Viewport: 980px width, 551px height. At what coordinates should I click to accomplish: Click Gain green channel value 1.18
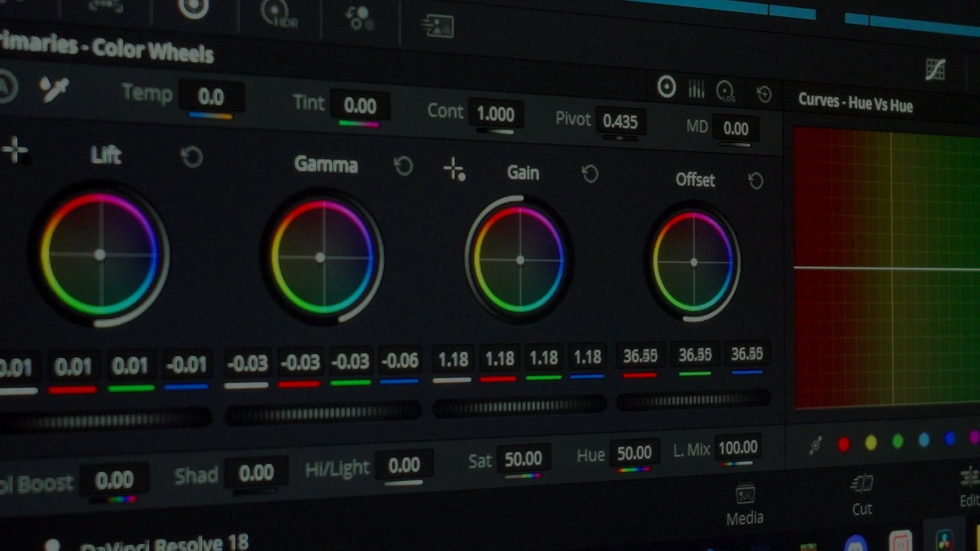click(544, 358)
